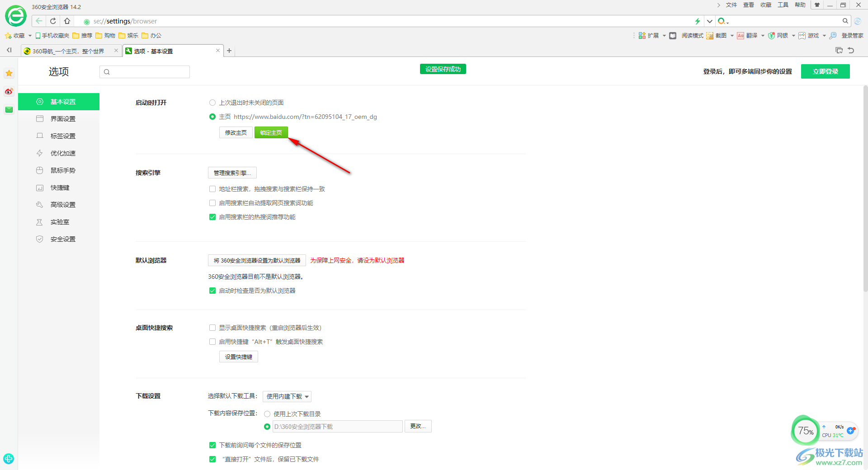Uncheck 直接打开文件后保留已下载文件
Viewport: 868px width, 470px height.
coord(212,459)
